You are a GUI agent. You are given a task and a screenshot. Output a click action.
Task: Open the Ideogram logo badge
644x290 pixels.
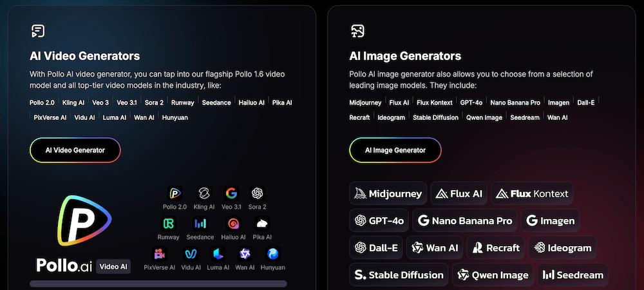(x=562, y=247)
